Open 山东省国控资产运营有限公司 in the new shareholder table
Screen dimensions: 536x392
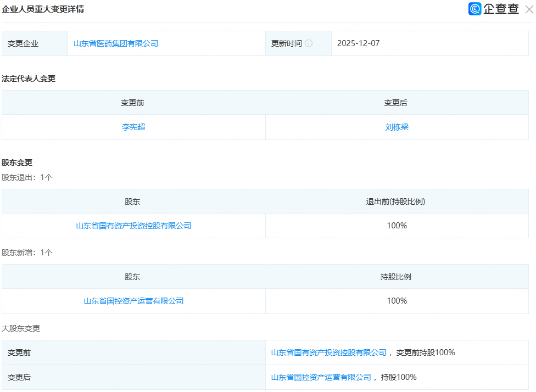pyautogui.click(x=133, y=301)
